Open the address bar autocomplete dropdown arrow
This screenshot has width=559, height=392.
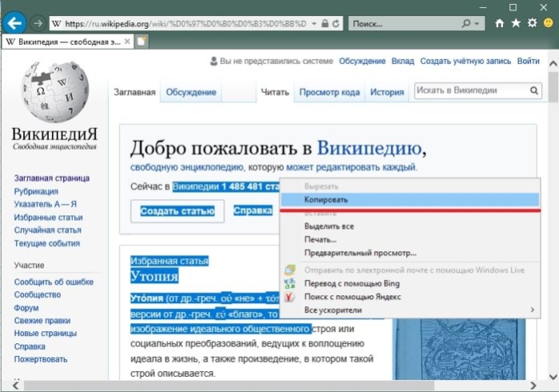[x=314, y=24]
